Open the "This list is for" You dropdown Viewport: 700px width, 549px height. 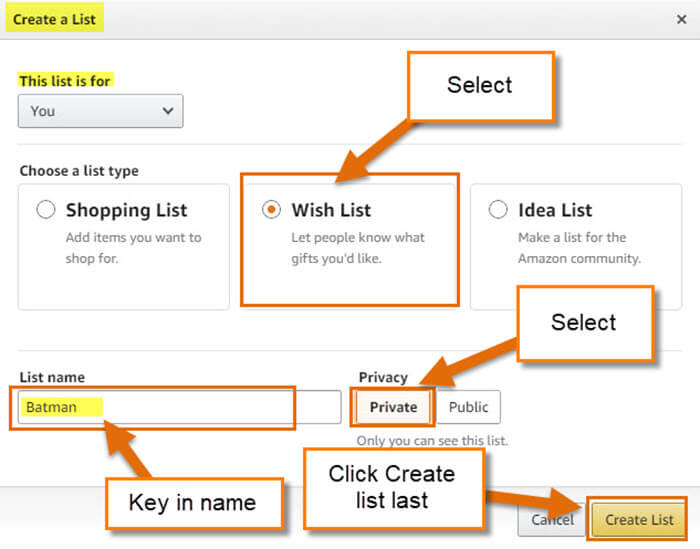click(x=100, y=111)
